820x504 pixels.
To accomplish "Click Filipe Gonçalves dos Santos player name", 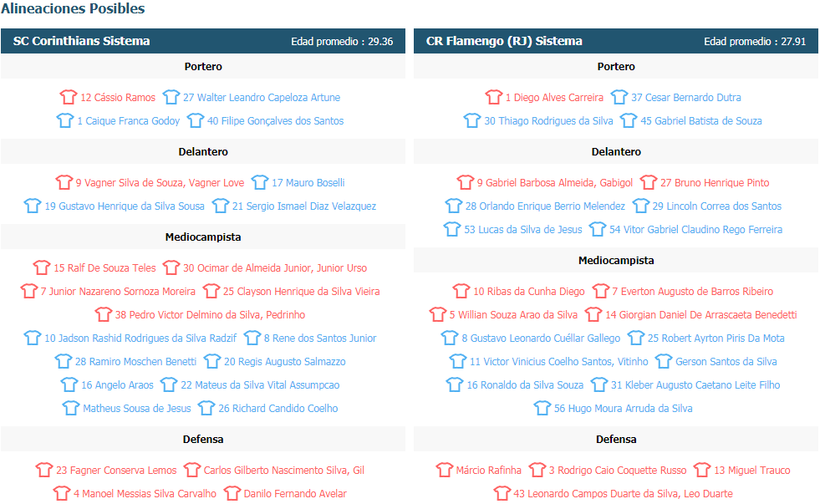I will [275, 120].
